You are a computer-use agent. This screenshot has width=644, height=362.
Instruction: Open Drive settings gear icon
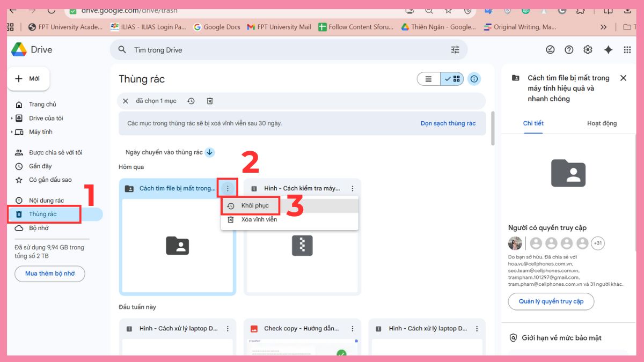[x=588, y=50]
